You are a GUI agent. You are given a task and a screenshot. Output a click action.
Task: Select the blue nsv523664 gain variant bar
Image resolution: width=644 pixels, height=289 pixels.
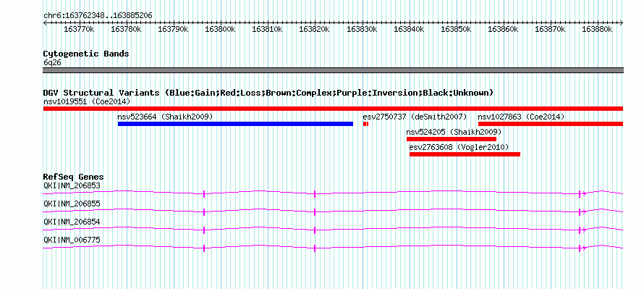coord(235,124)
